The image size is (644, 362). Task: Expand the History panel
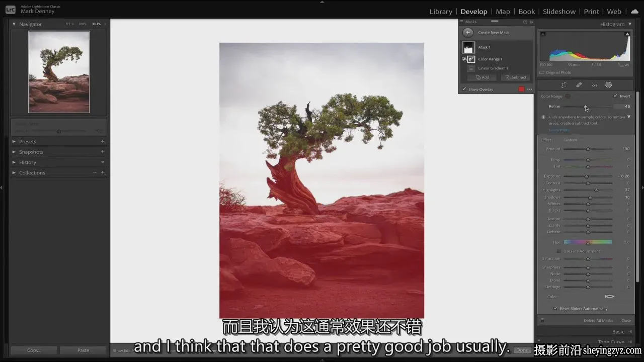(14, 162)
